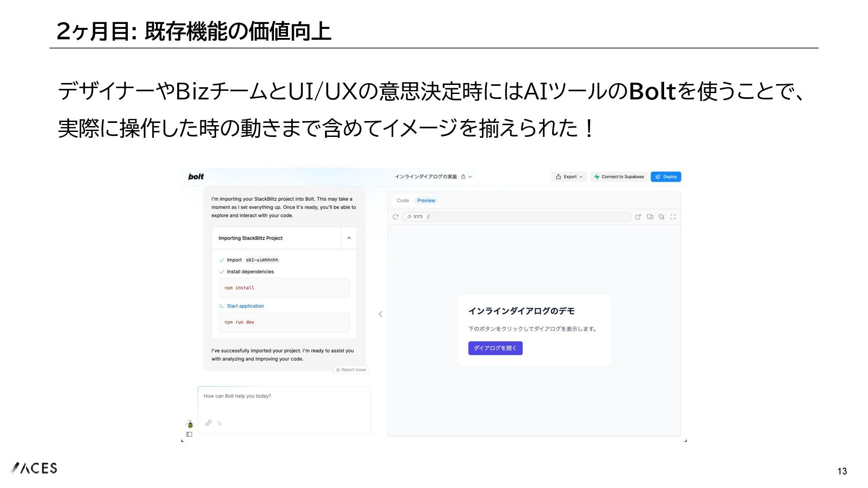Click the Start application terminal prompt icon
Screen dimensions: 868x488
(x=222, y=306)
